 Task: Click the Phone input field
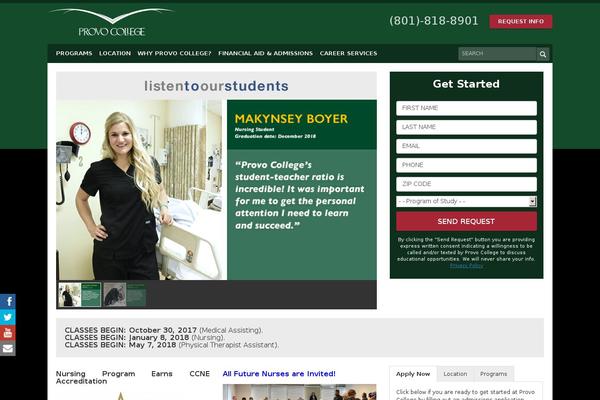pyautogui.click(x=466, y=165)
